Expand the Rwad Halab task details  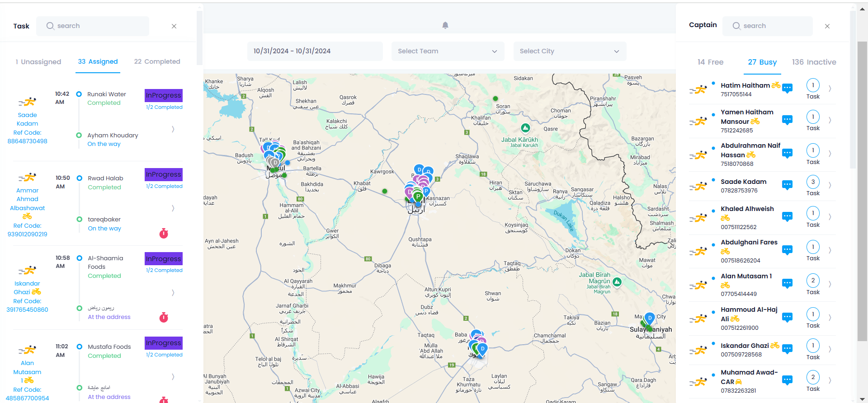click(173, 208)
